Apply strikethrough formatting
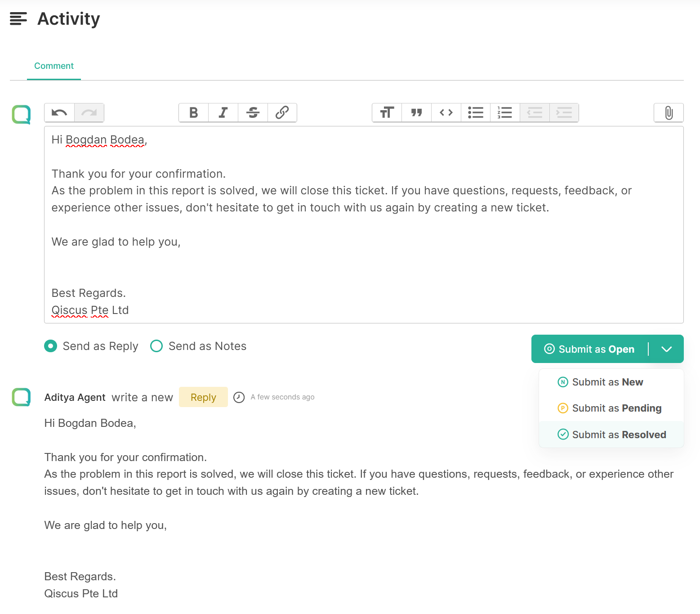This screenshot has width=700, height=614. click(x=253, y=112)
